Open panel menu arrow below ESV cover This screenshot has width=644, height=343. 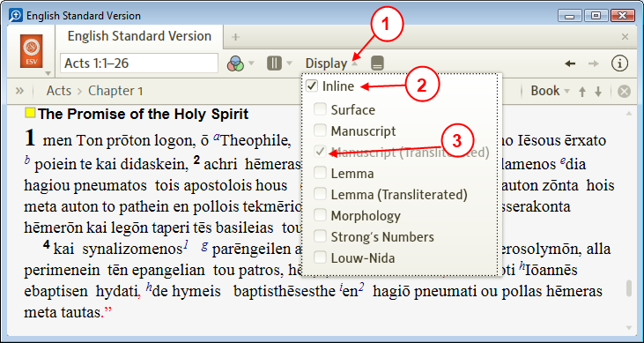(x=48, y=73)
